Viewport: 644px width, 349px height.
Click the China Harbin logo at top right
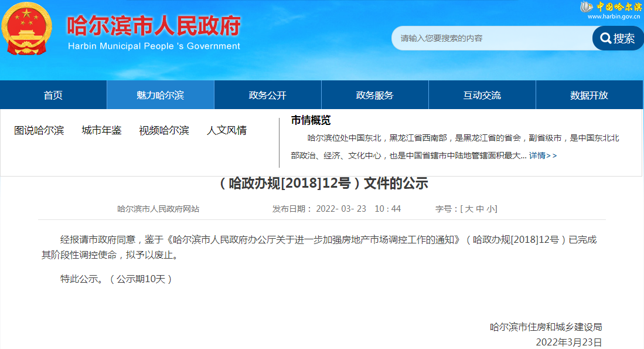[x=611, y=6]
